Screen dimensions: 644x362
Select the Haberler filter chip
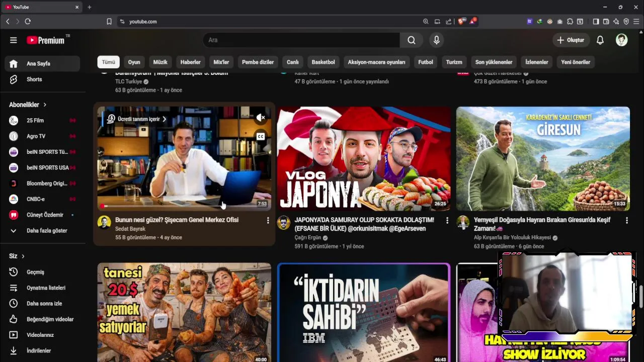point(190,62)
